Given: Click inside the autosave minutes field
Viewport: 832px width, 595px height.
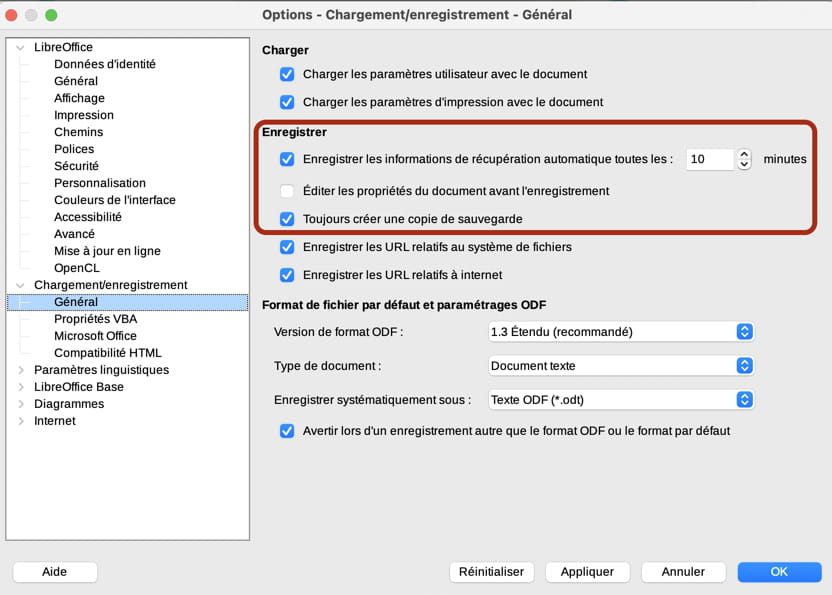Looking at the screenshot, I should pyautogui.click(x=709, y=159).
